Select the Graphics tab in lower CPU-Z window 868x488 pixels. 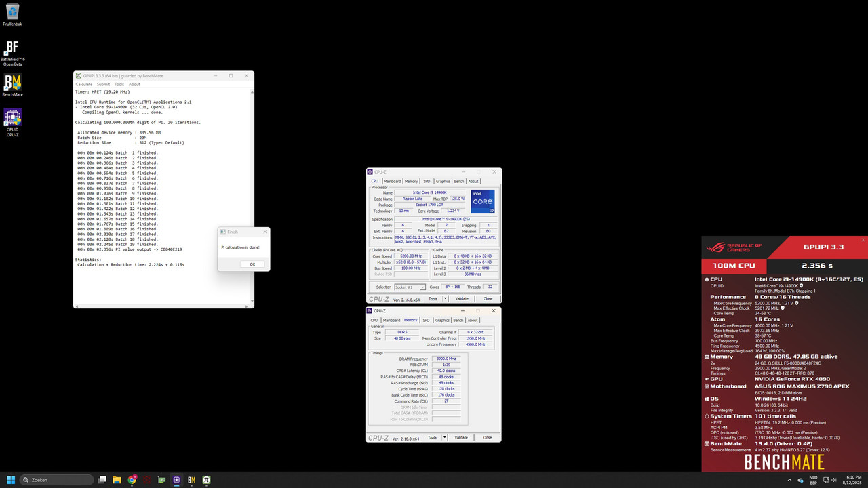click(x=443, y=320)
